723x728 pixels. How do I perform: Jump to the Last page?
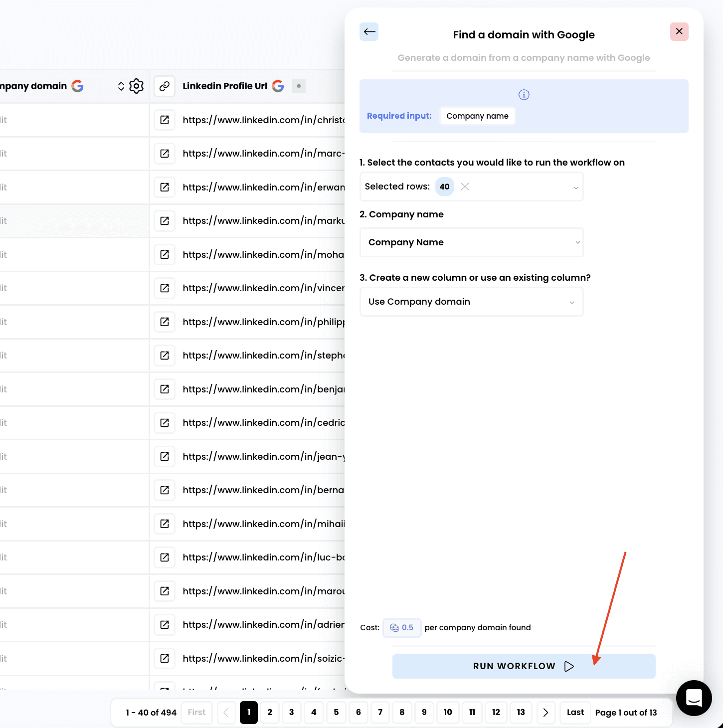point(575,712)
